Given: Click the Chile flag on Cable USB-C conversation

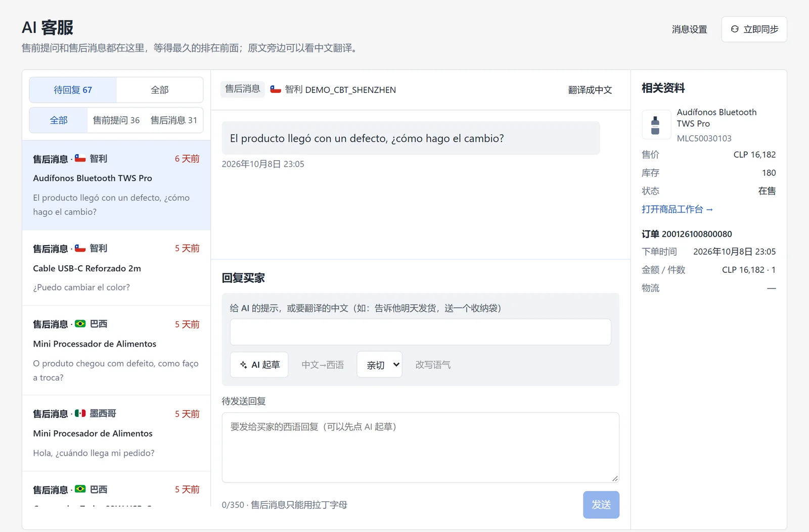Looking at the screenshot, I should coord(80,248).
